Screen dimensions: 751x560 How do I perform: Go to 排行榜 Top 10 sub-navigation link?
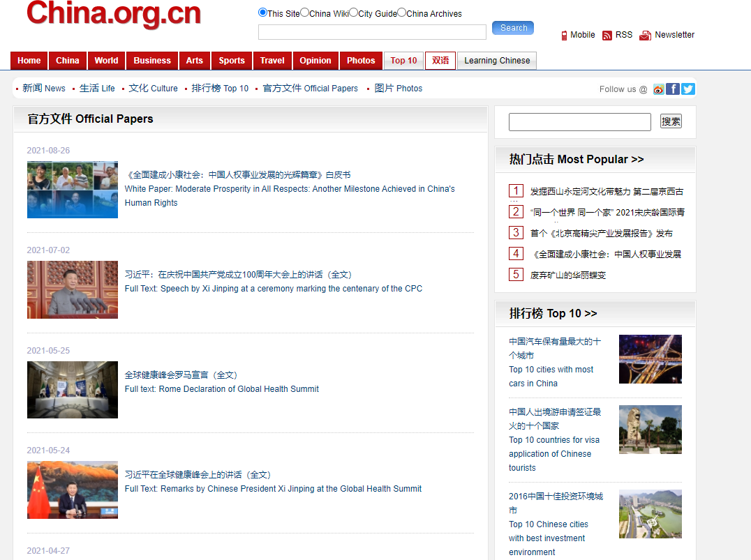coord(221,89)
